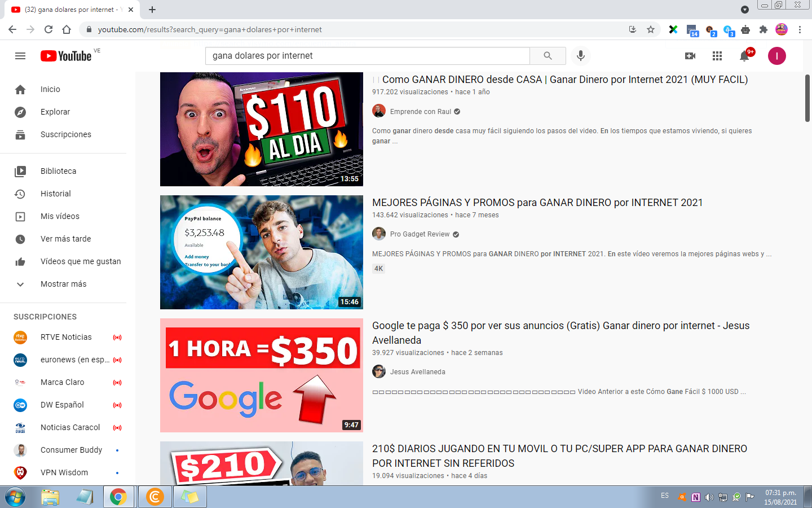Play the '$210' video thumbnail
Screen dimensions: 812x508
tap(262, 463)
